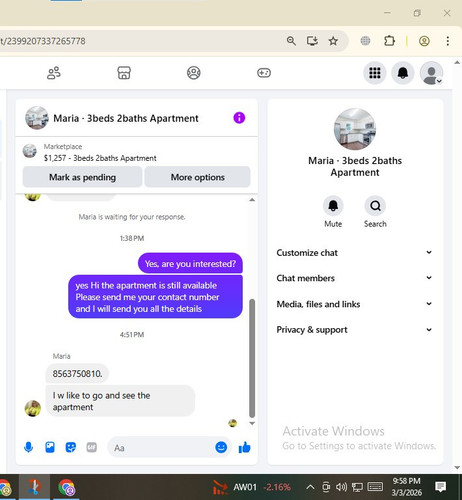Click the 'Maria is waiting for your response' text
Screen dimensions: 462x500
(132, 217)
